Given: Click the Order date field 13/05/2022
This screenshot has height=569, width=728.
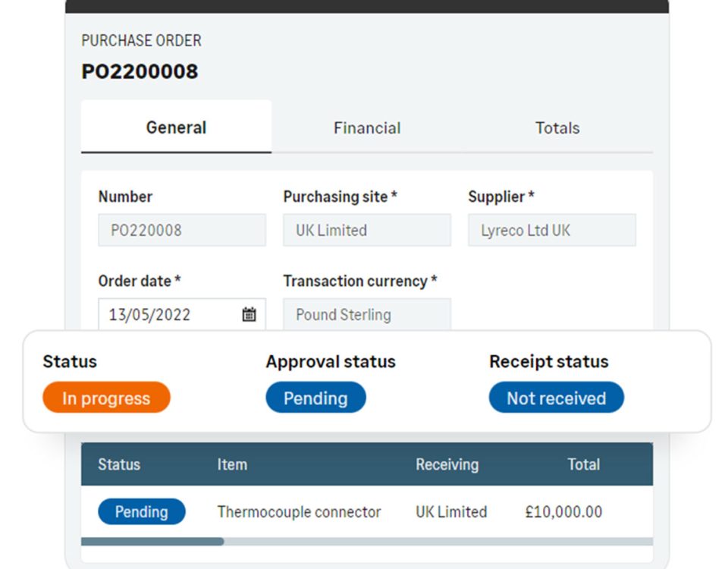Looking at the screenshot, I should 182,314.
